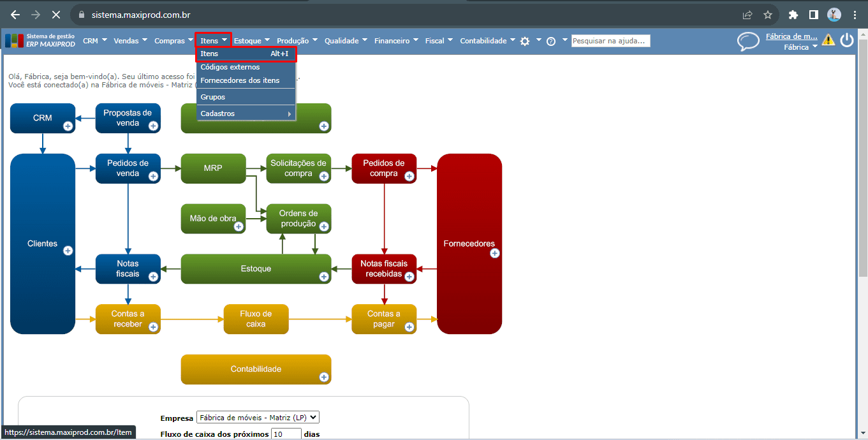868x440 pixels.
Task: Expand the Fábrica user dropdown
Action: coord(800,47)
